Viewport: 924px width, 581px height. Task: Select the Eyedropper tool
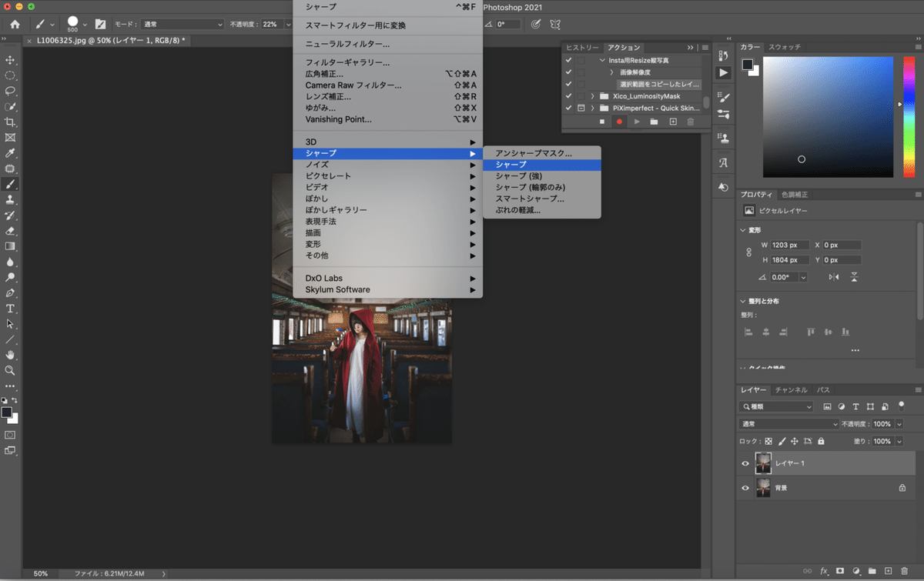(x=10, y=153)
